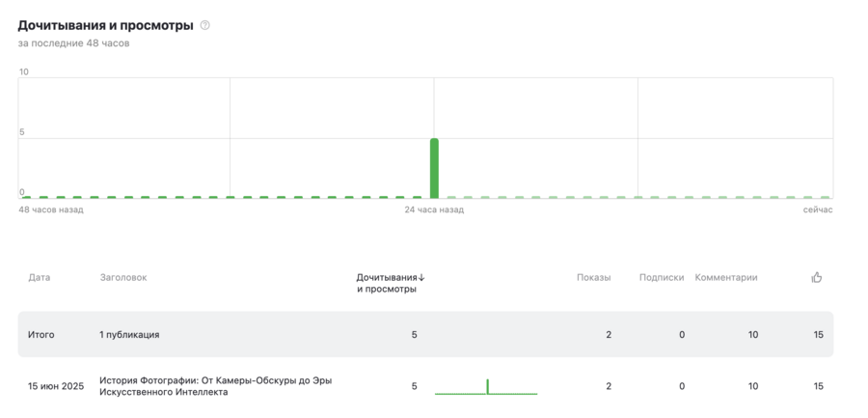The height and width of the screenshot is (418, 868).
Task: Select the Итого summary row label
Action: pyautogui.click(x=41, y=335)
